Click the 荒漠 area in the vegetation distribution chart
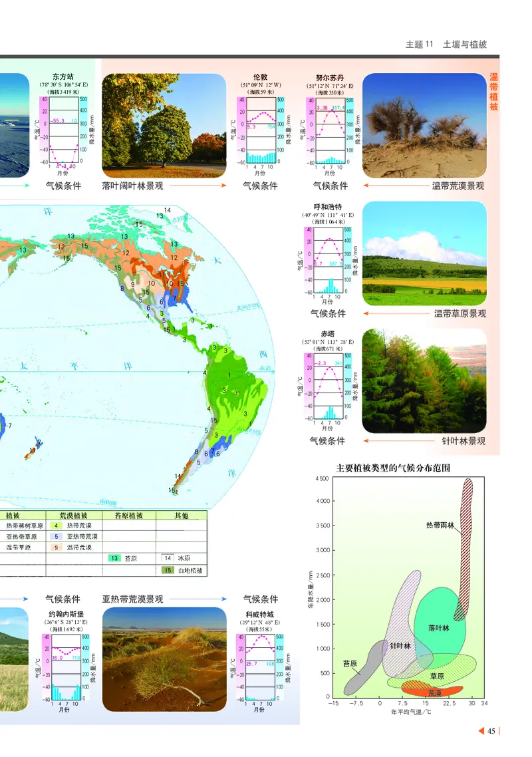 coord(435,692)
